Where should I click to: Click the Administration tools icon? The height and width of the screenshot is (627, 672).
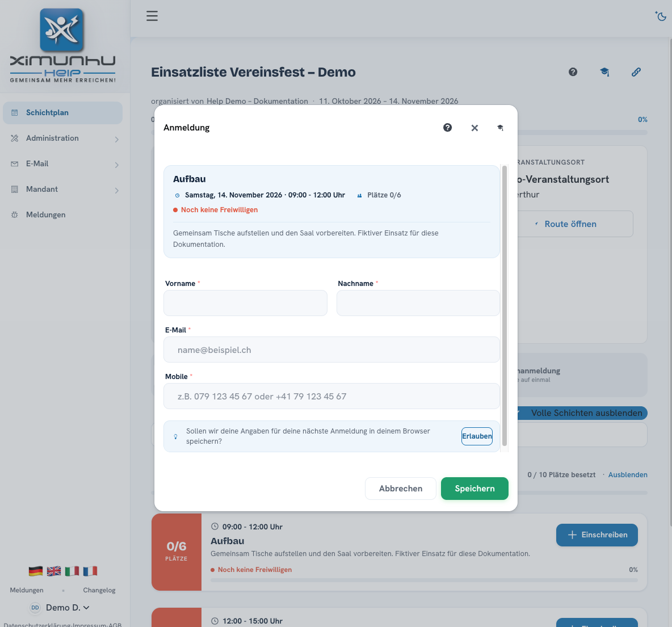pos(15,138)
